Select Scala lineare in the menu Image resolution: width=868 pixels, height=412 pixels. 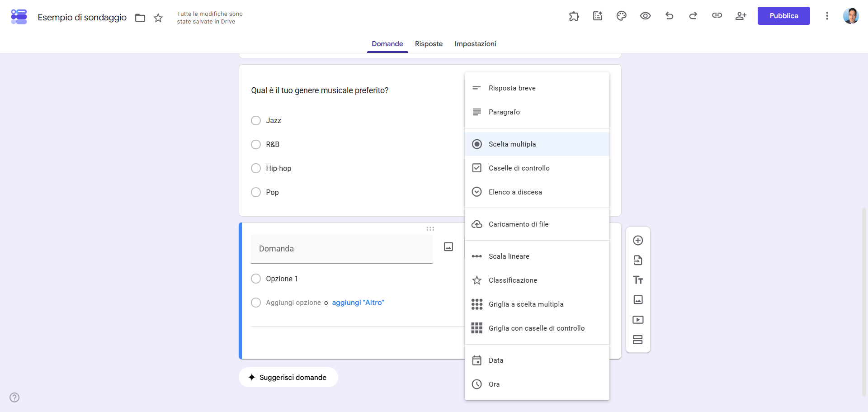pos(537,256)
